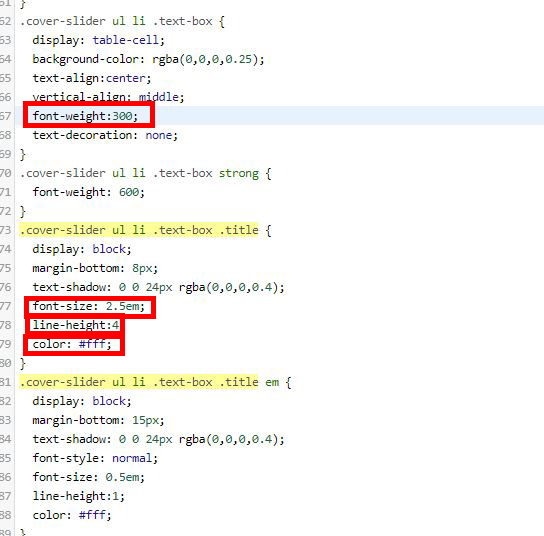The image size is (544, 536).
Task: Click the '2.5em' font-size value
Action: (x=122, y=306)
